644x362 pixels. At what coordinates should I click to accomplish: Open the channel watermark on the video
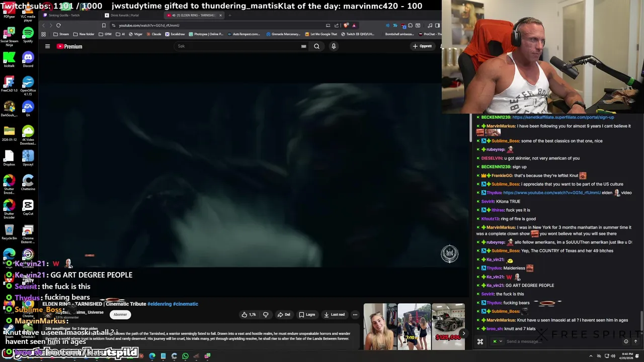click(x=449, y=253)
